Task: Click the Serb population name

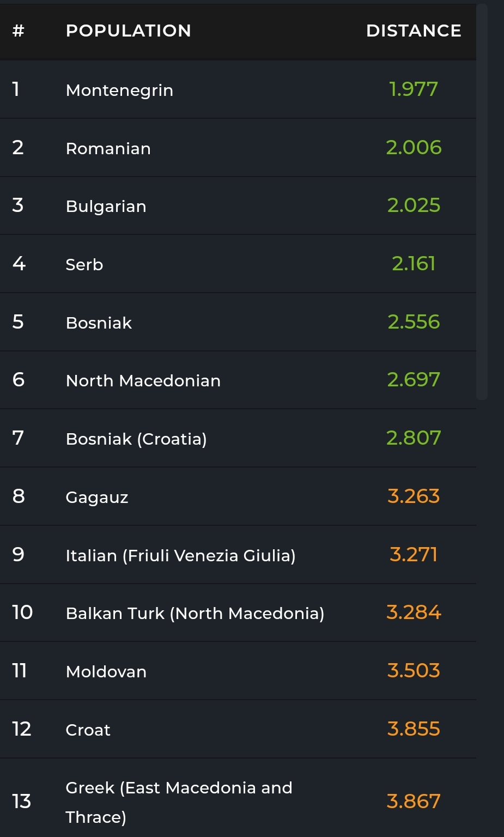Action: point(84,264)
